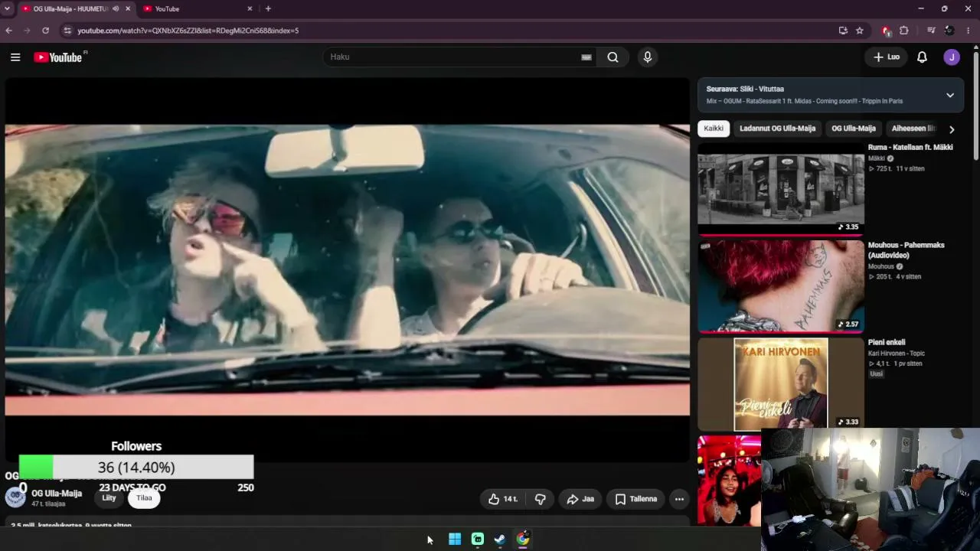Select the OG Ulla-Maija filter chip
This screenshot has width=980, height=551.
tap(854, 129)
